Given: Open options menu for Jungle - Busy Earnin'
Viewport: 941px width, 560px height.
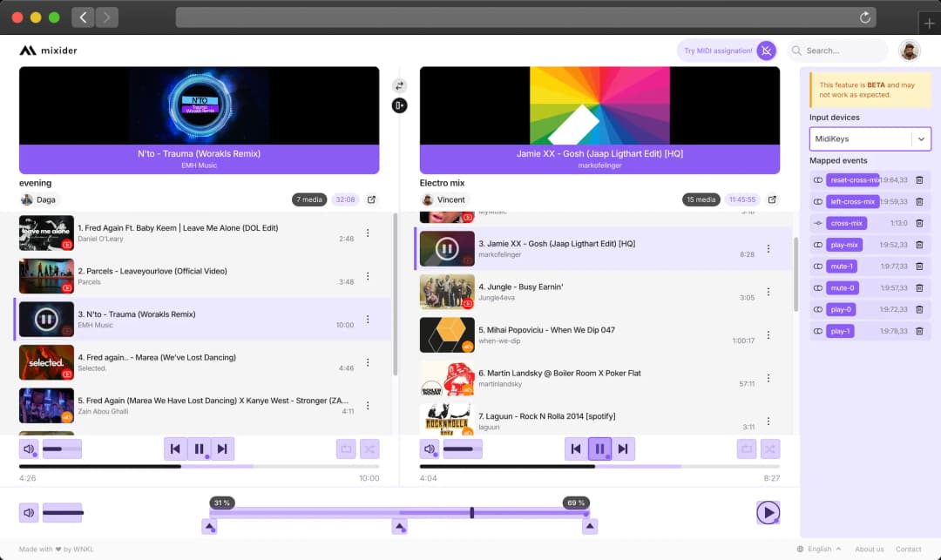Looking at the screenshot, I should (768, 292).
